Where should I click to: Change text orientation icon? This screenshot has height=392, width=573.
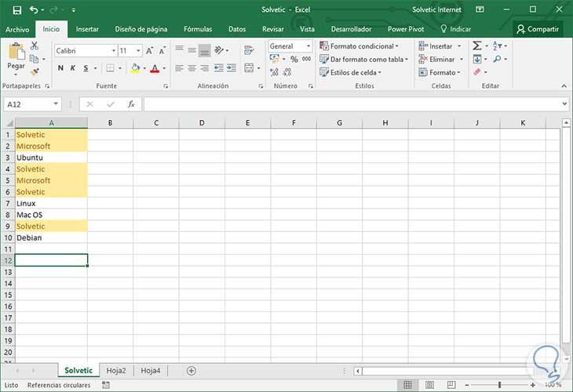219,50
